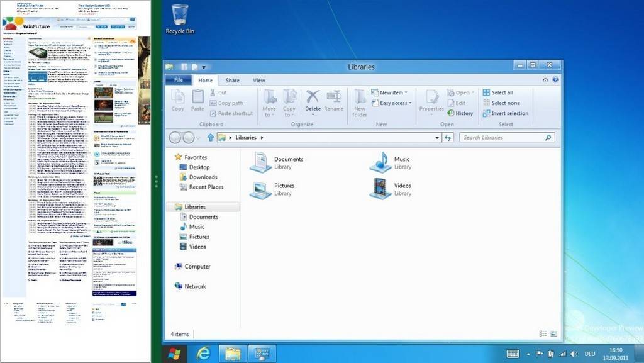Click the refresh button next to the address bar
This screenshot has height=363, width=644.
(x=448, y=138)
